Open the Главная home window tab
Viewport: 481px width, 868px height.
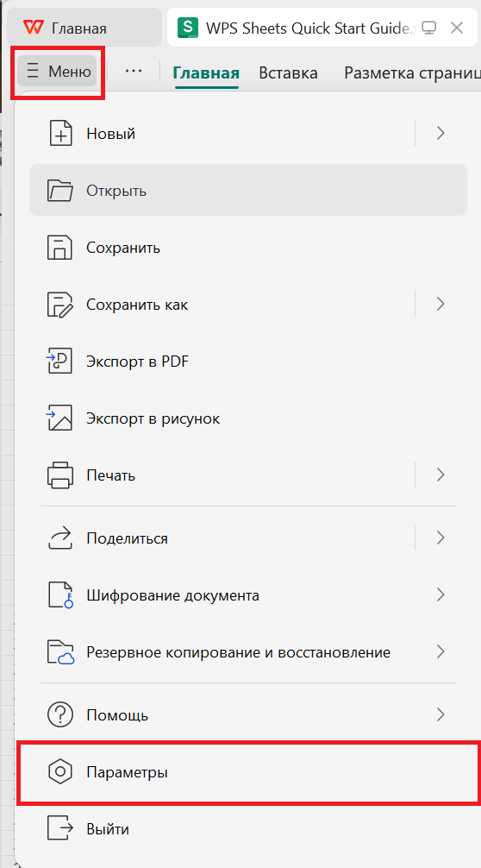[83, 27]
